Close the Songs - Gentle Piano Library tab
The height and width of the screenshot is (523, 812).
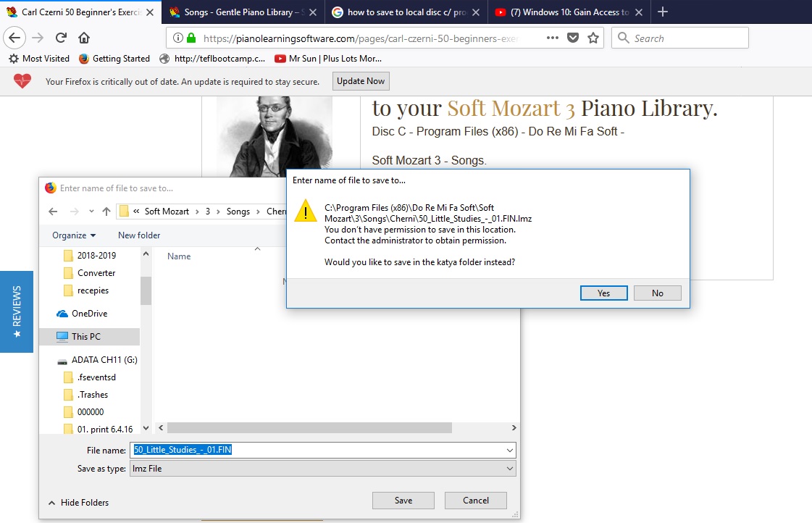[x=313, y=12]
